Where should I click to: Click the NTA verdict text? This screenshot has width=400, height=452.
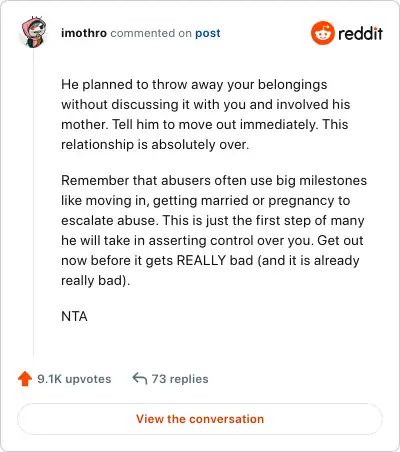[x=74, y=316]
